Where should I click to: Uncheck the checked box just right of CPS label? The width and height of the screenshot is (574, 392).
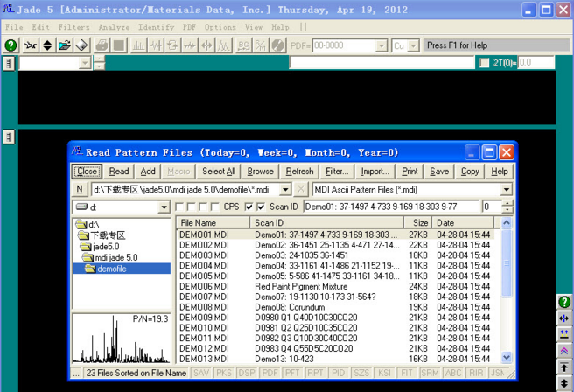248,207
